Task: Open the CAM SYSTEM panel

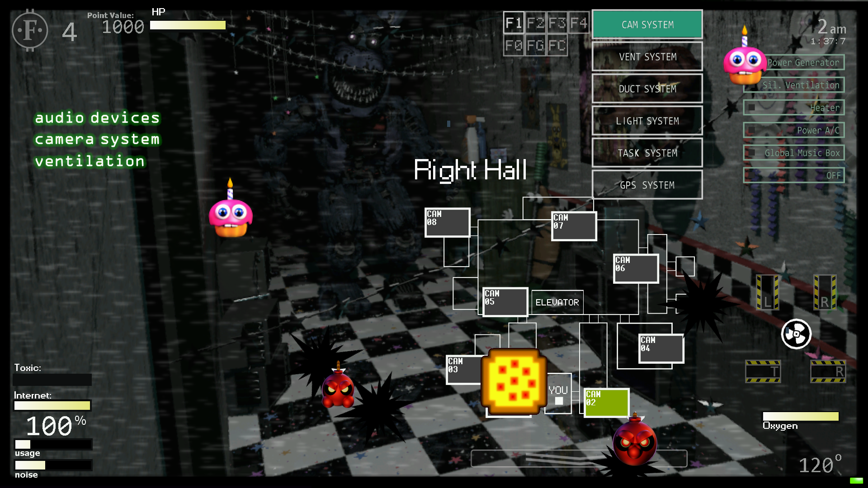Action: tap(647, 24)
